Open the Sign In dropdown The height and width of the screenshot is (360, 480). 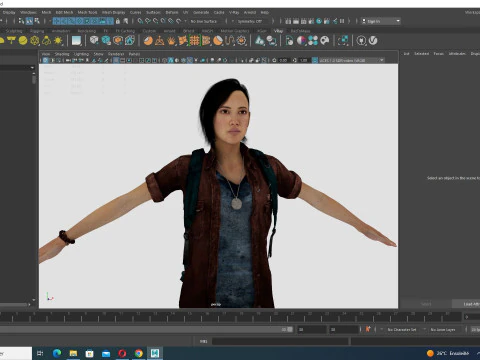[x=381, y=21]
